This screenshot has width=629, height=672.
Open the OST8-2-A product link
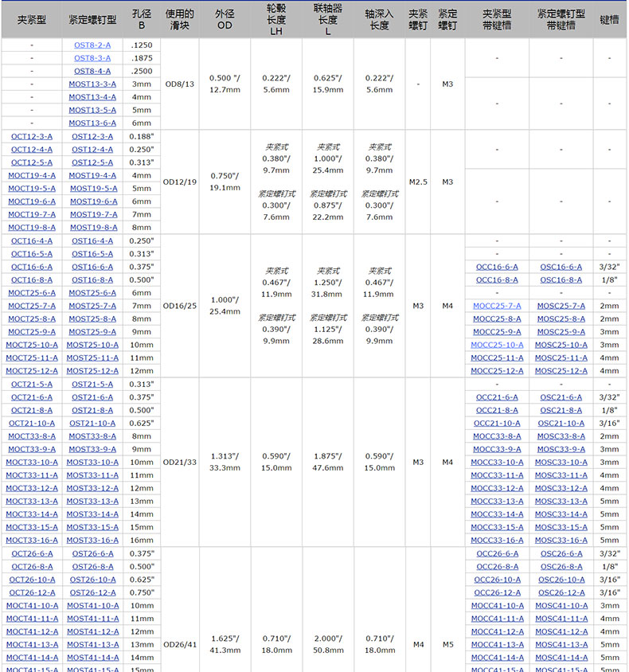pos(92,45)
